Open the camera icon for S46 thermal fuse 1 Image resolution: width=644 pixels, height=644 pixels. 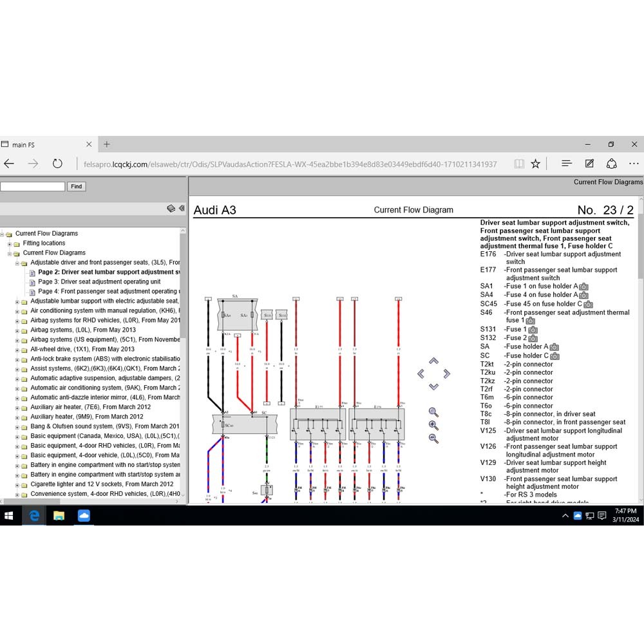pos(530,320)
